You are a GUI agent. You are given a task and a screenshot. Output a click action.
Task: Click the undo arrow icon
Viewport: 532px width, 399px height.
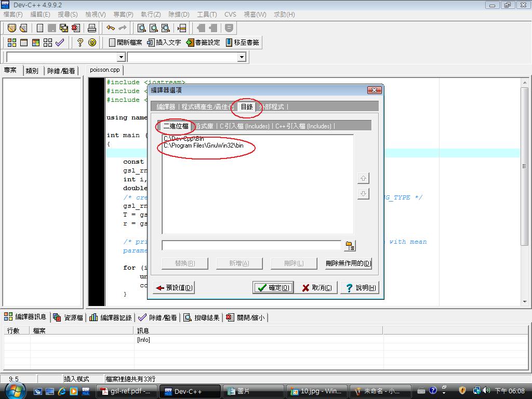point(110,28)
